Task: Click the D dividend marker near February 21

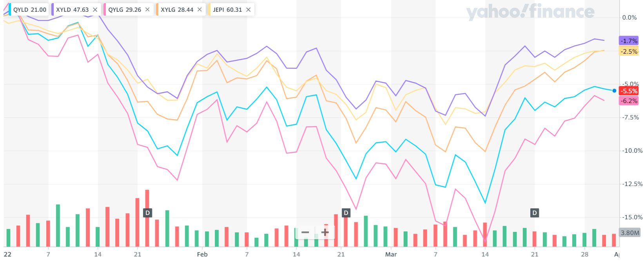Action: [x=346, y=213]
